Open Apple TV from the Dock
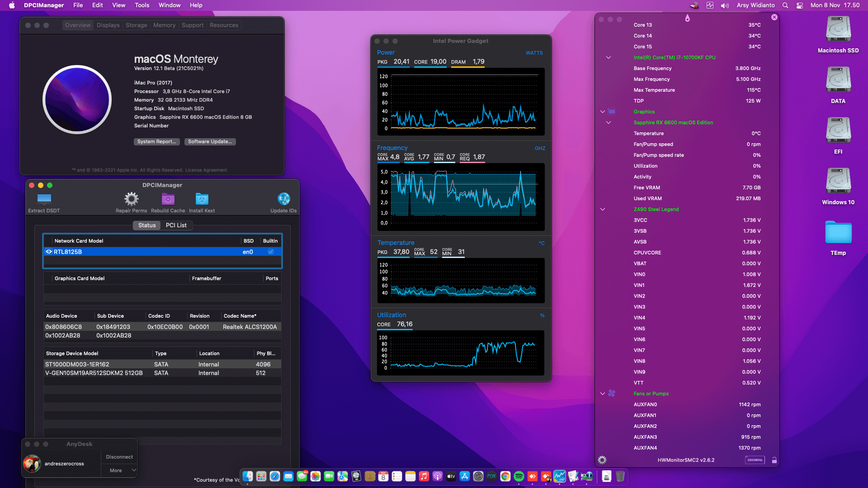This screenshot has width=868, height=488. click(451, 476)
